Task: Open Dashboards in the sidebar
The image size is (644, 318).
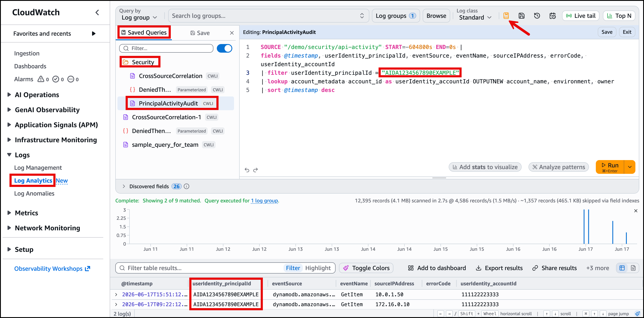Action: (x=30, y=66)
